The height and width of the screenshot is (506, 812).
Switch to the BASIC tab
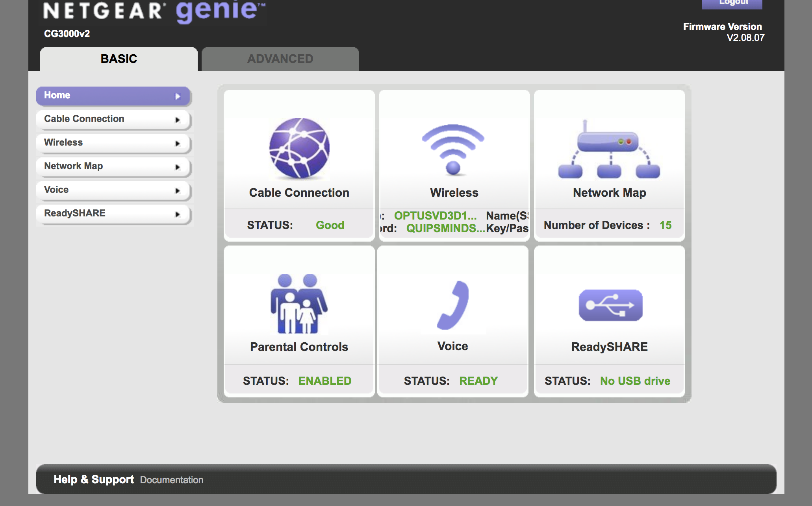119,59
